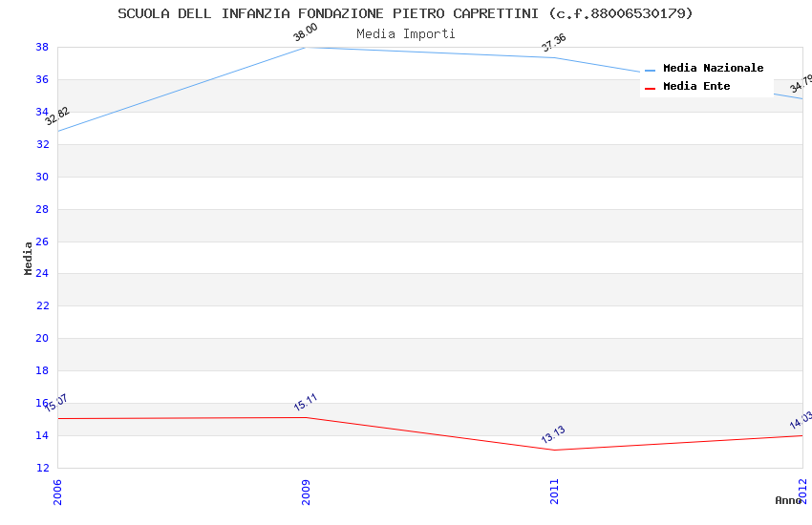Click the y-axis value 28
Image resolution: width=812 pixels, height=525 pixels.
pos(42,209)
